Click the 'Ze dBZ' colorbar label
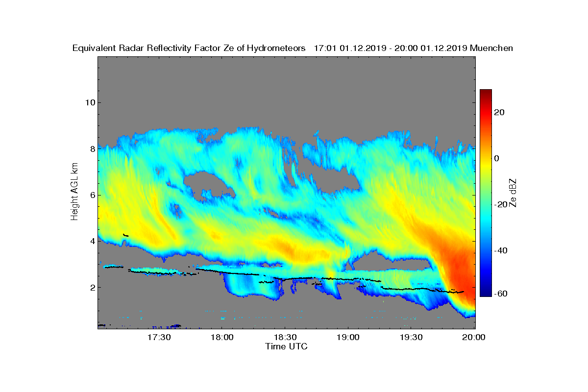 [514, 193]
